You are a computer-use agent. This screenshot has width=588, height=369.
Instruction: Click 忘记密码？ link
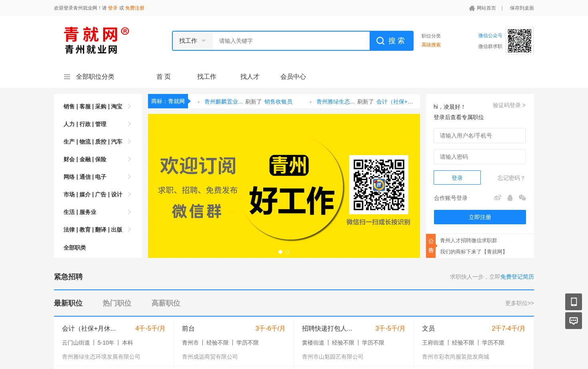[511, 178]
